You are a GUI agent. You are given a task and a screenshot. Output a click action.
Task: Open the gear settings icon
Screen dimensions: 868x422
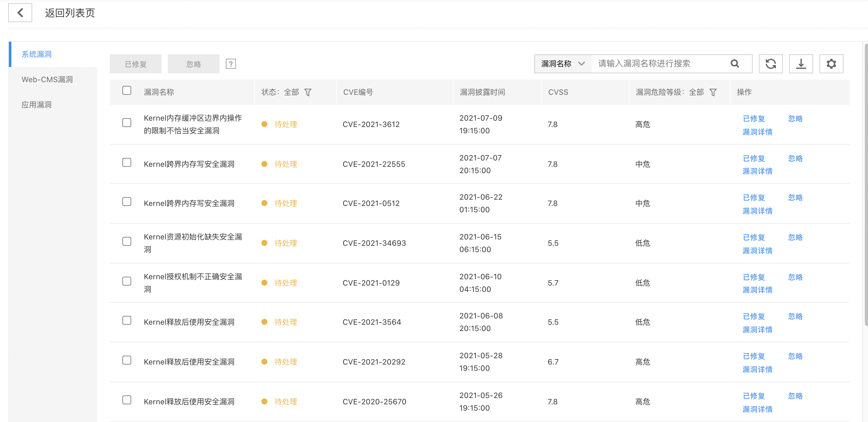pos(831,64)
